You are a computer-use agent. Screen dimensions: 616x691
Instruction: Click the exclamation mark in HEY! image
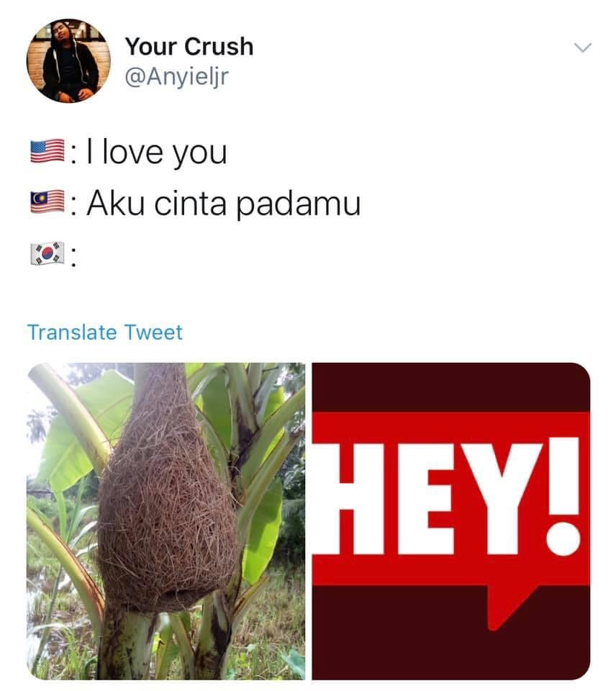(564, 497)
